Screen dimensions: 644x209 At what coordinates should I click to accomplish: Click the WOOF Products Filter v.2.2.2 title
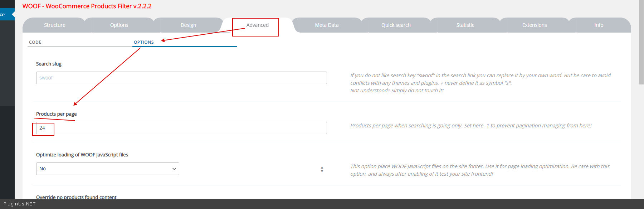(87, 6)
